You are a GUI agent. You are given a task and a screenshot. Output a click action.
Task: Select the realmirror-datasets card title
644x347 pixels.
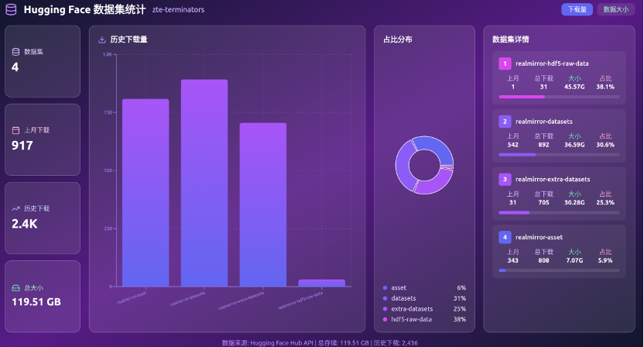pyautogui.click(x=543, y=122)
